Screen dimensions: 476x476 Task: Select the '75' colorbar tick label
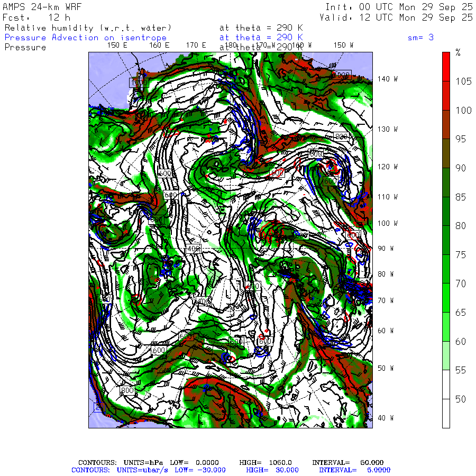point(461,255)
